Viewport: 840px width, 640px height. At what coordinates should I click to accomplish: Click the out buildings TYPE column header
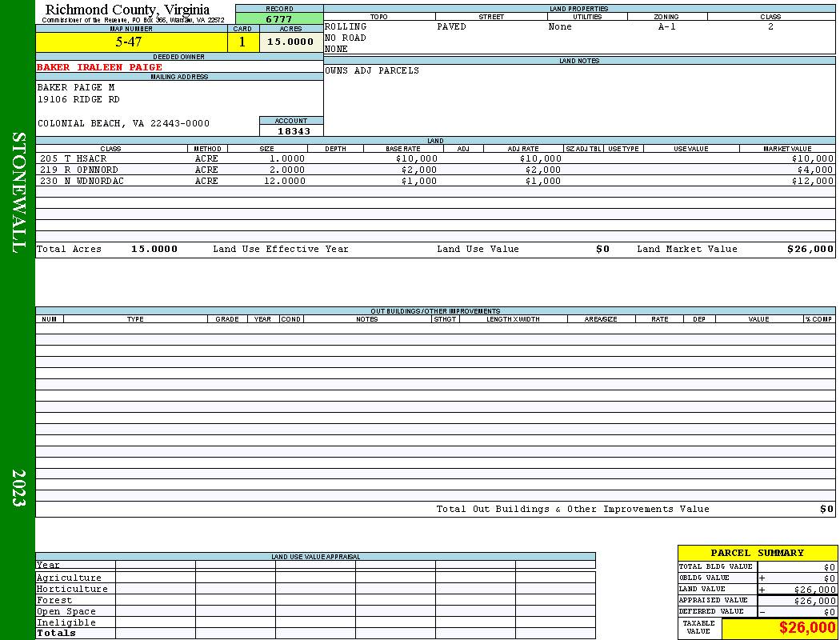point(135,318)
